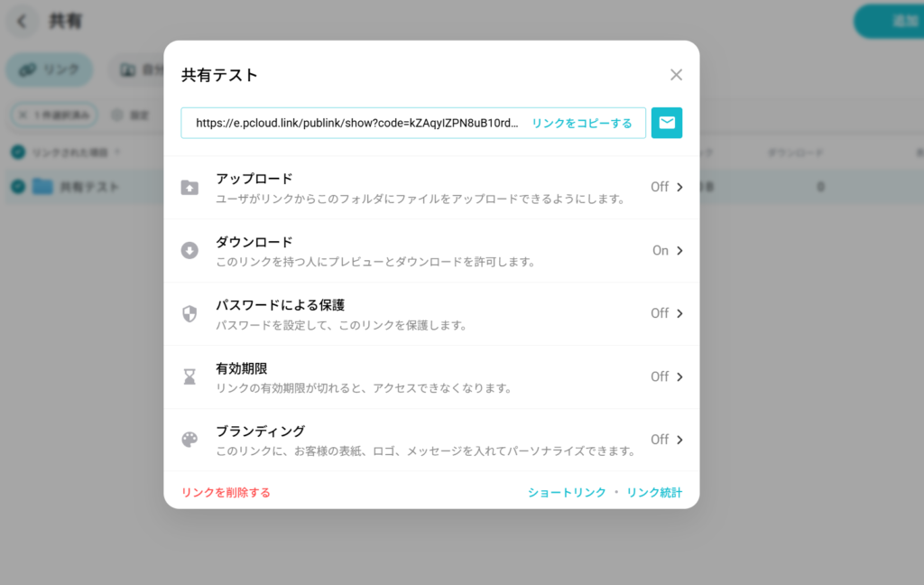Toggle the アップロード Off setting
Image resolution: width=924 pixels, height=585 pixels.
click(660, 187)
